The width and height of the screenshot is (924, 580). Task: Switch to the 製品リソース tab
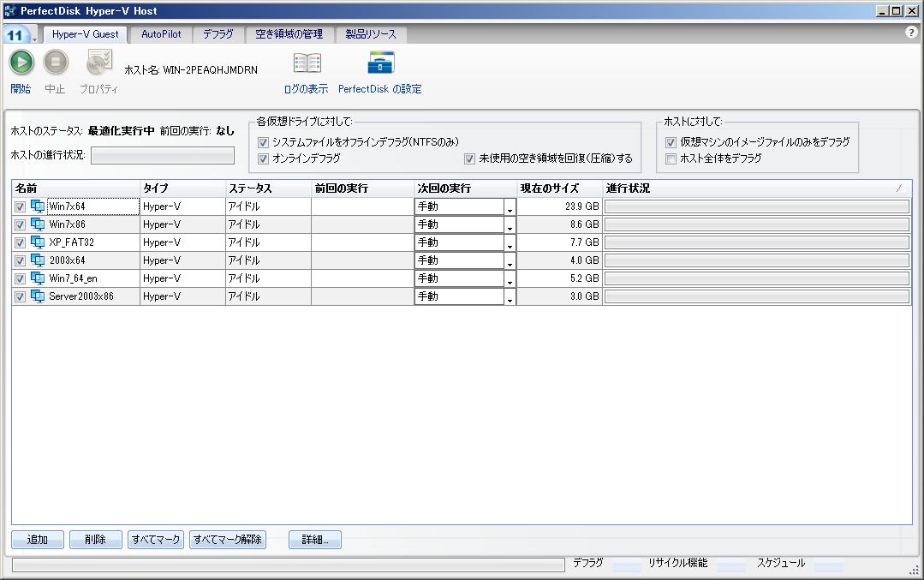click(371, 34)
